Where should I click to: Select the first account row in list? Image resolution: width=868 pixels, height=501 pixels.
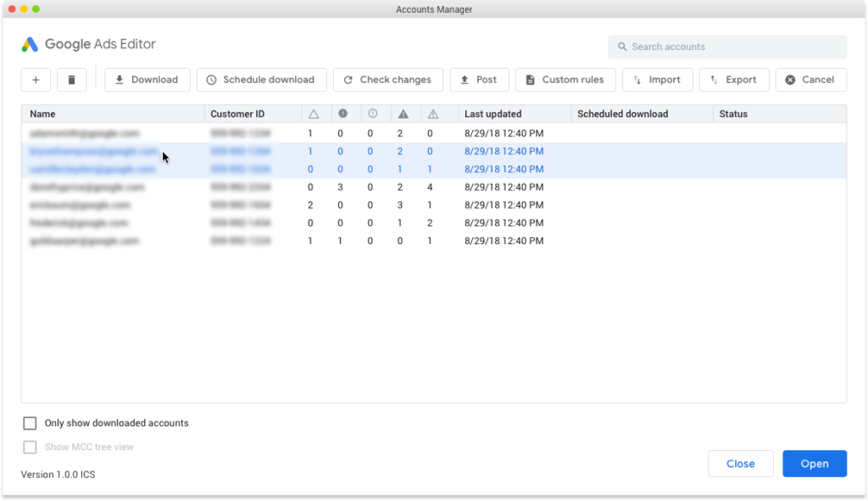pyautogui.click(x=434, y=133)
